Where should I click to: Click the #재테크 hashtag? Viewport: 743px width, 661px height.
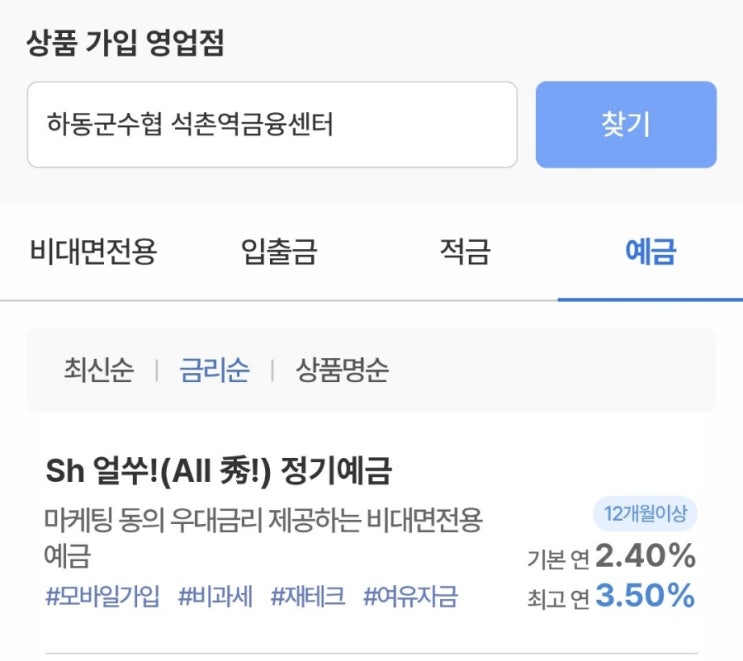307,597
